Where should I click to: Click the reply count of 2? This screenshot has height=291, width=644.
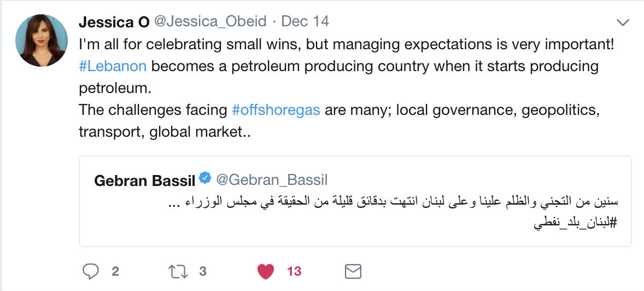point(115,271)
